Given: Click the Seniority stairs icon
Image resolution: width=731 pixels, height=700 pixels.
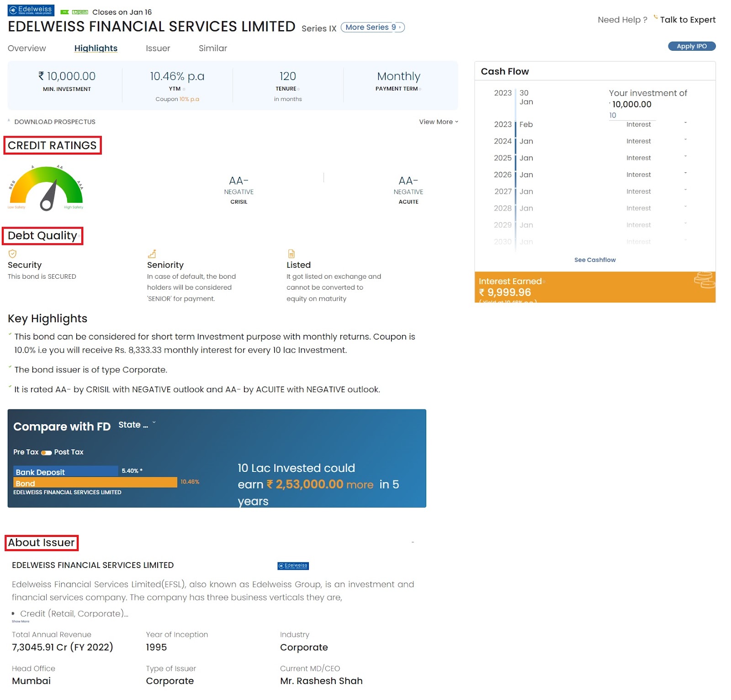Looking at the screenshot, I should (152, 254).
